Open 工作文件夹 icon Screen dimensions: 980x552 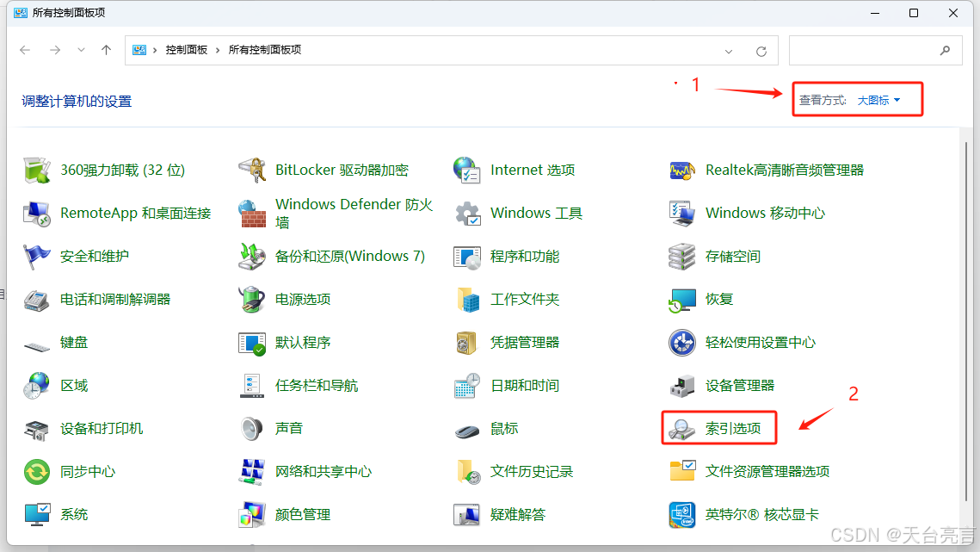(x=468, y=300)
